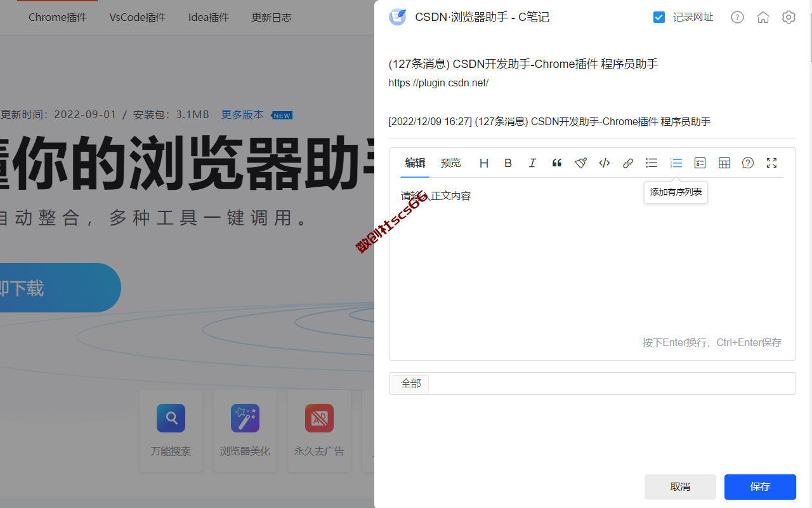Viewport: 812px width, 508px height.
Task: Click the category tag input field
Action: tap(593, 384)
